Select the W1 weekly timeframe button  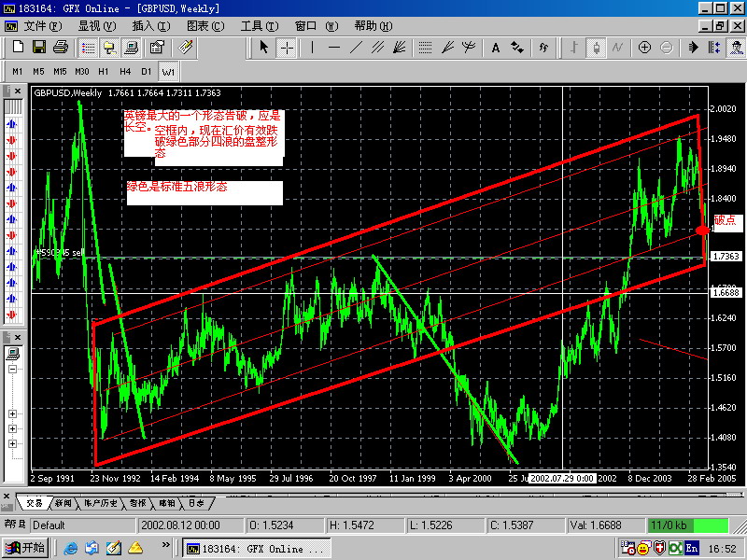tap(168, 72)
